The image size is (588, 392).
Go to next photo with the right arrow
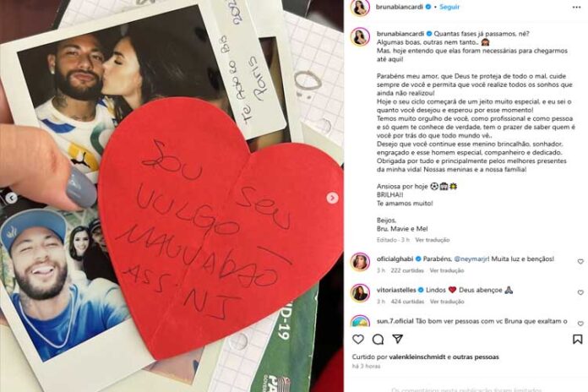(332, 198)
